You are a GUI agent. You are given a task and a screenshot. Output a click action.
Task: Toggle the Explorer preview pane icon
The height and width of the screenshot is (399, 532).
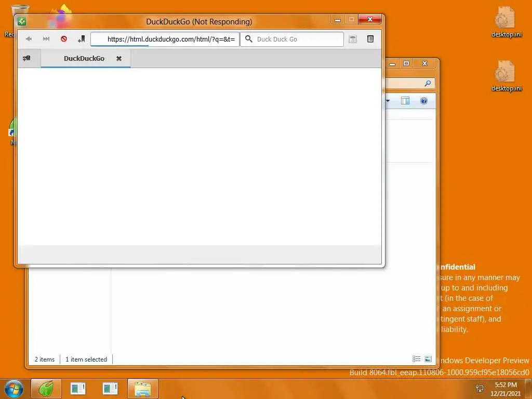coord(405,101)
